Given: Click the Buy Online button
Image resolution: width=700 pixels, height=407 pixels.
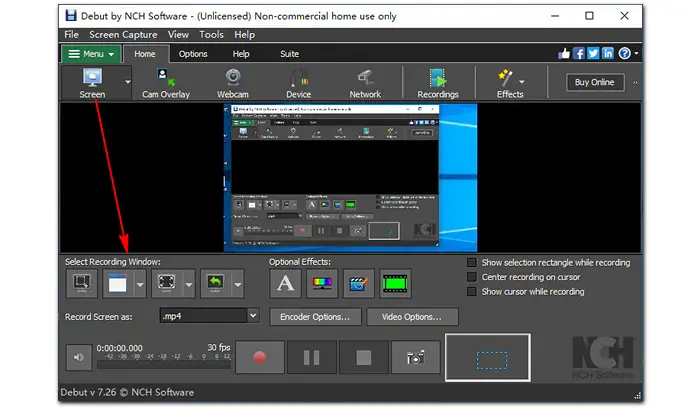Looking at the screenshot, I should pos(595,83).
